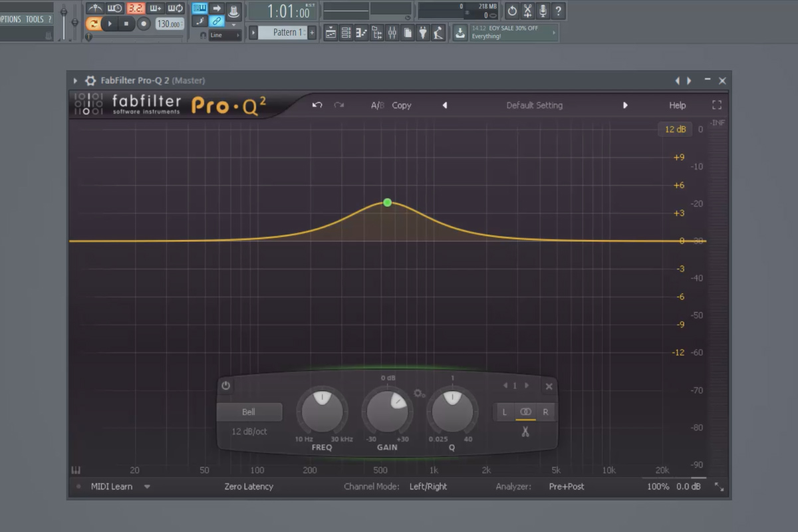Open the playlist view icon

331,33
